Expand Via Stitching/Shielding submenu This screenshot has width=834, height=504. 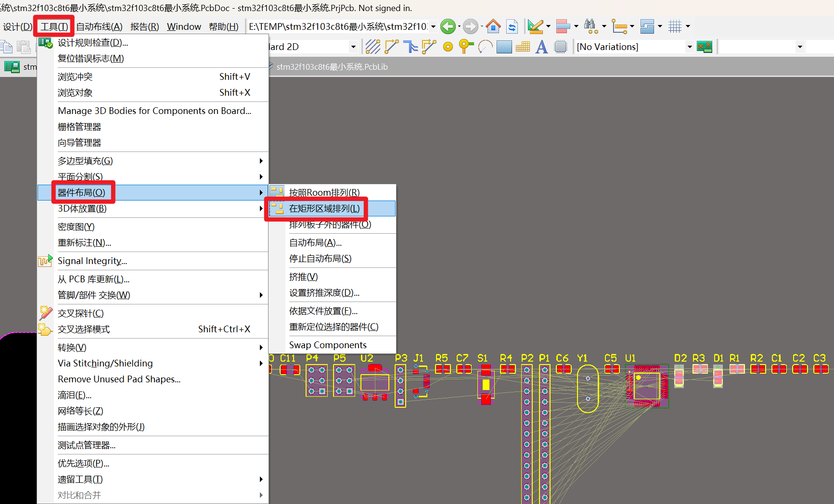coord(153,363)
